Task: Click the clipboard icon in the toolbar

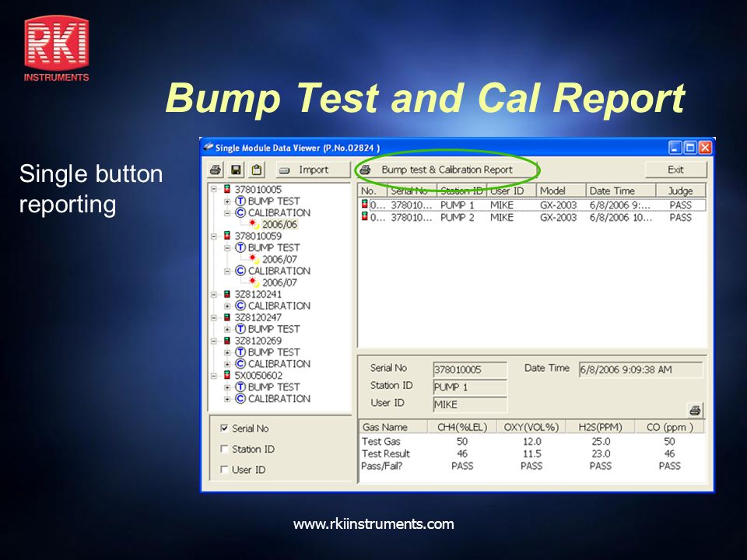Action: coord(257,170)
